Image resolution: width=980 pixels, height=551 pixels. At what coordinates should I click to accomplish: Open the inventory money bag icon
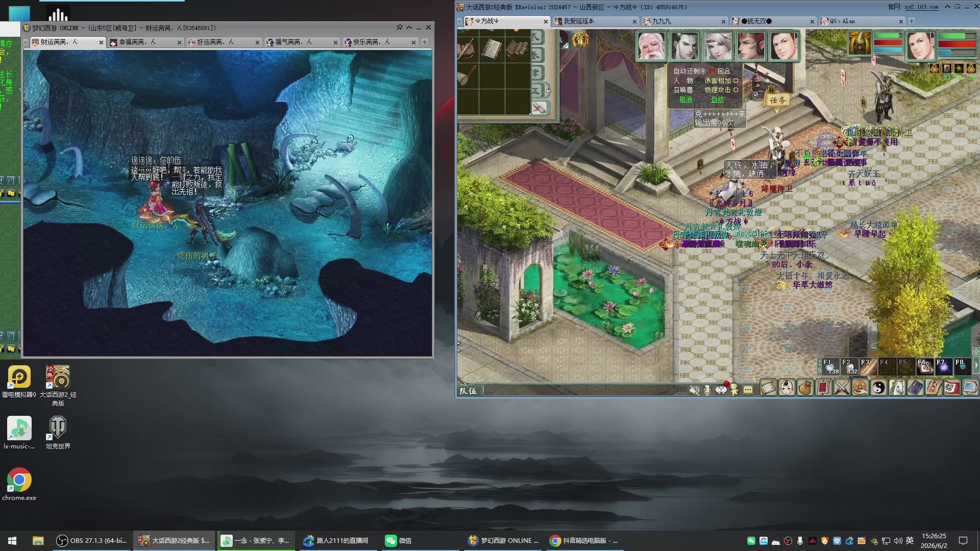pyautogui.click(x=805, y=388)
